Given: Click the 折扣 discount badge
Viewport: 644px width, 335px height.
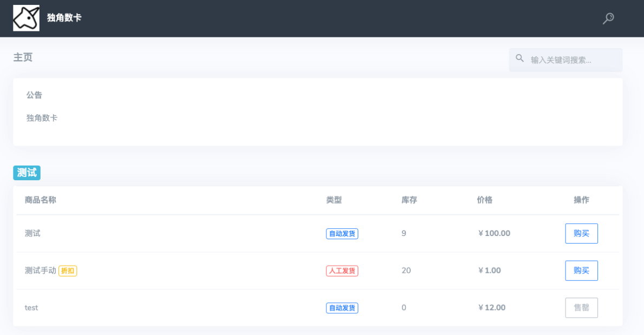Looking at the screenshot, I should (x=68, y=271).
